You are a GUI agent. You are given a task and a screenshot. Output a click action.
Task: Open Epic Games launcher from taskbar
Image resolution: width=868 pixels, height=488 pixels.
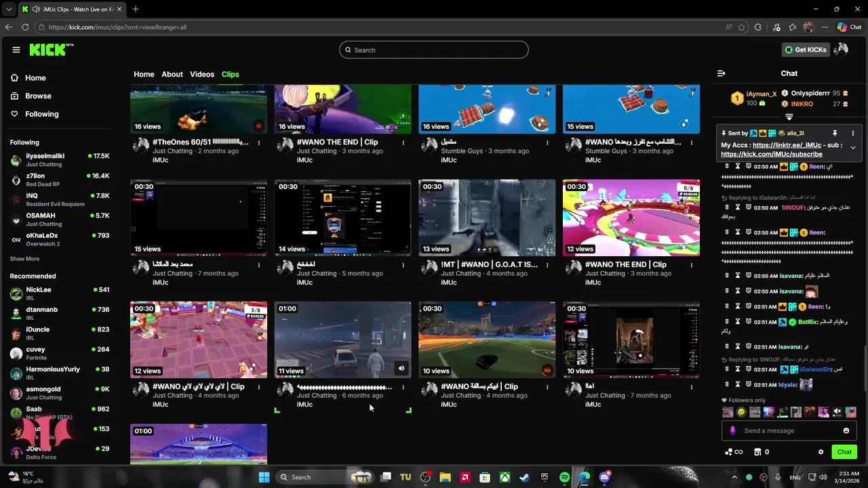pyautogui.click(x=545, y=477)
